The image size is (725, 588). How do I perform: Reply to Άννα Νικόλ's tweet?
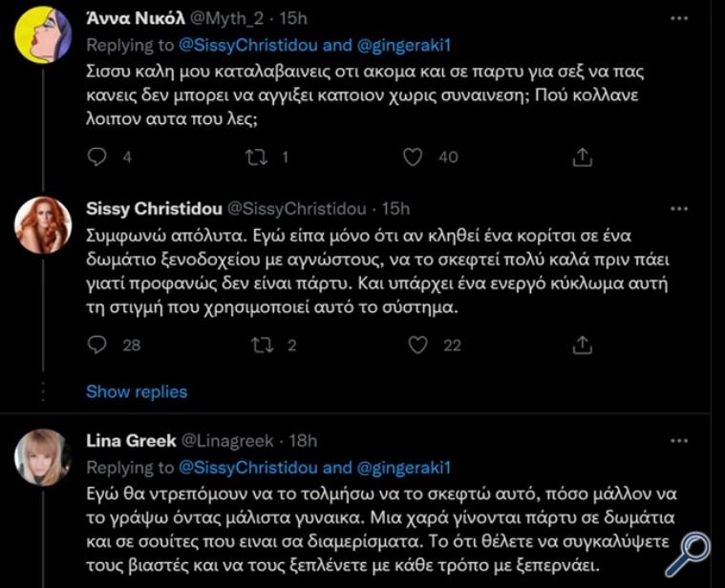point(97,157)
